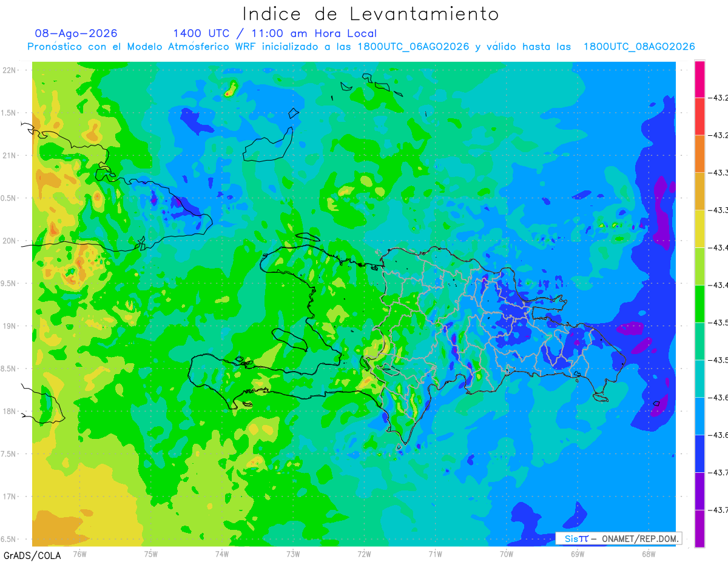Click the '72W' longitude label
The width and height of the screenshot is (728, 562).
[364, 554]
